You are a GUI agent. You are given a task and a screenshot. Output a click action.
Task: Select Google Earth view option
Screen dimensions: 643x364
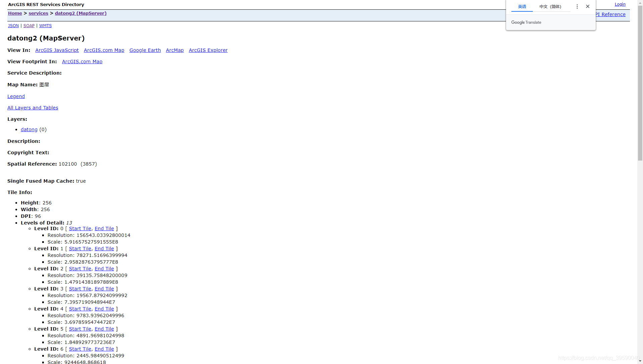[x=145, y=50]
